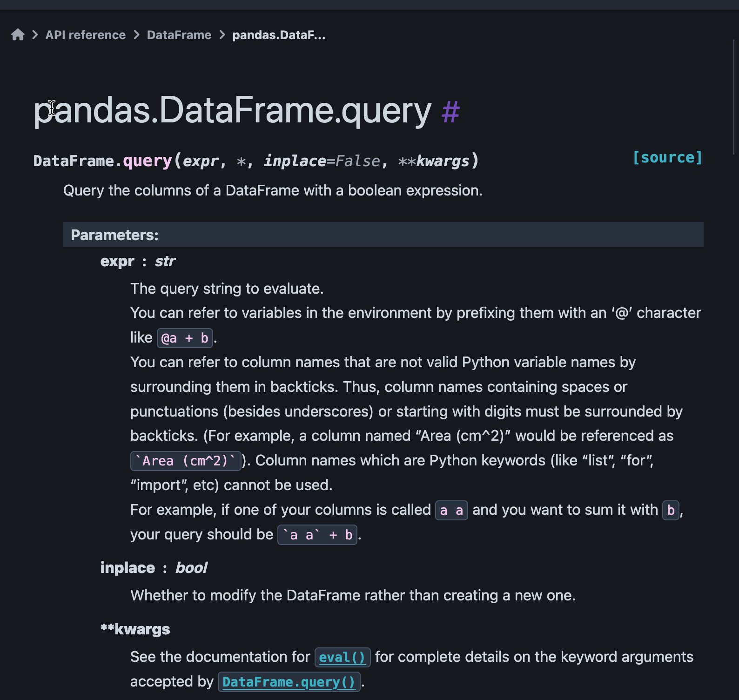Open the DataFrame.query() reference link
Screen dimensions: 739x700
(289, 682)
